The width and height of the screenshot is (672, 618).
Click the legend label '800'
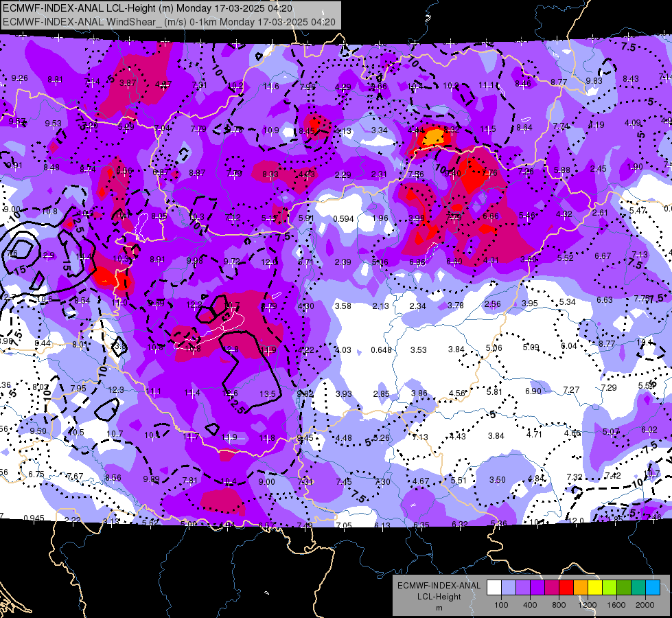(x=559, y=605)
